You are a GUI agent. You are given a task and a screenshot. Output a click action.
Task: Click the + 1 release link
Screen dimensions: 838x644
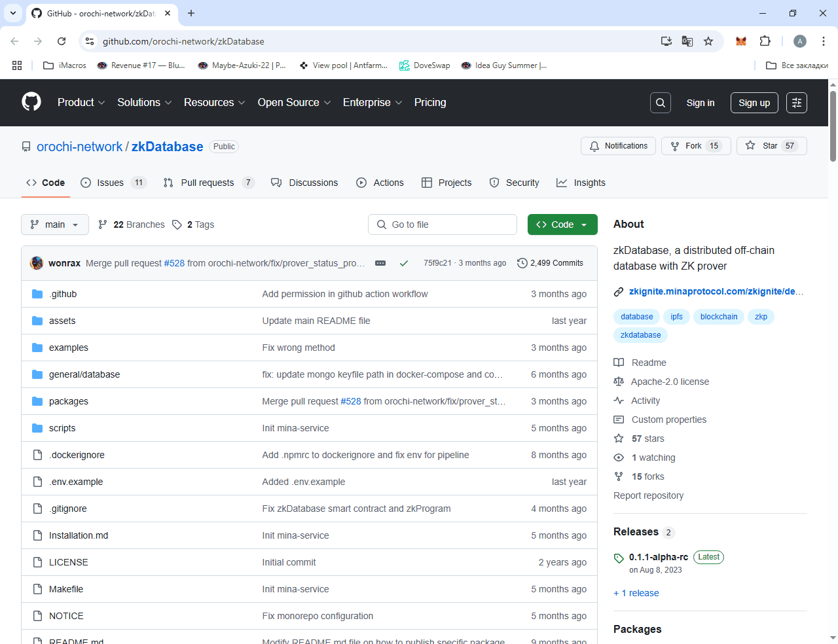[636, 593]
